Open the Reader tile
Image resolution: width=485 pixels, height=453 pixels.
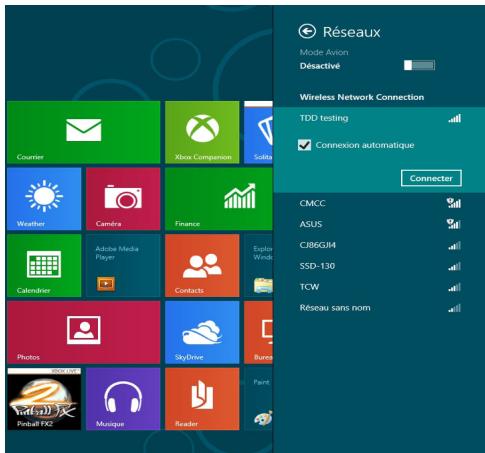[202, 399]
